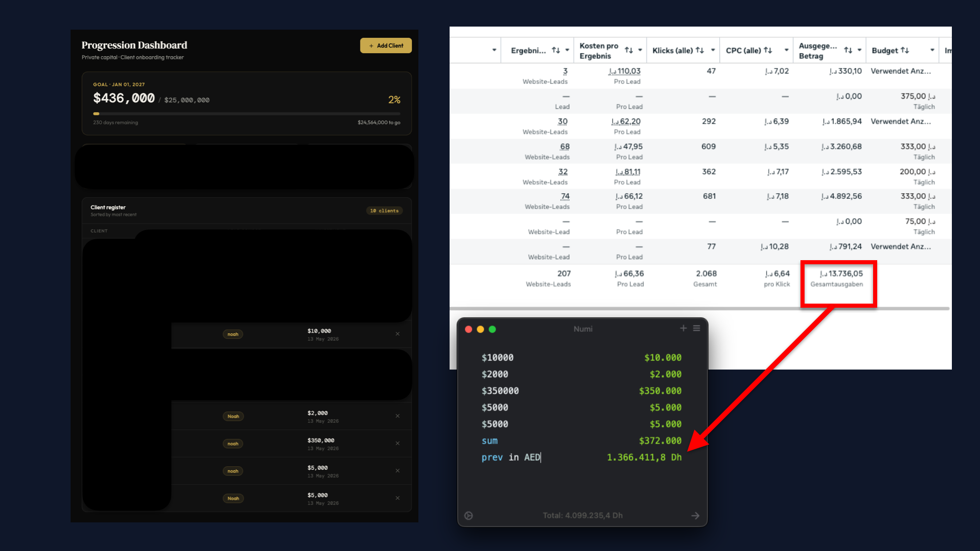This screenshot has height=551, width=980.
Task: Sort by Klicks (alle) arrows
Action: click(700, 50)
